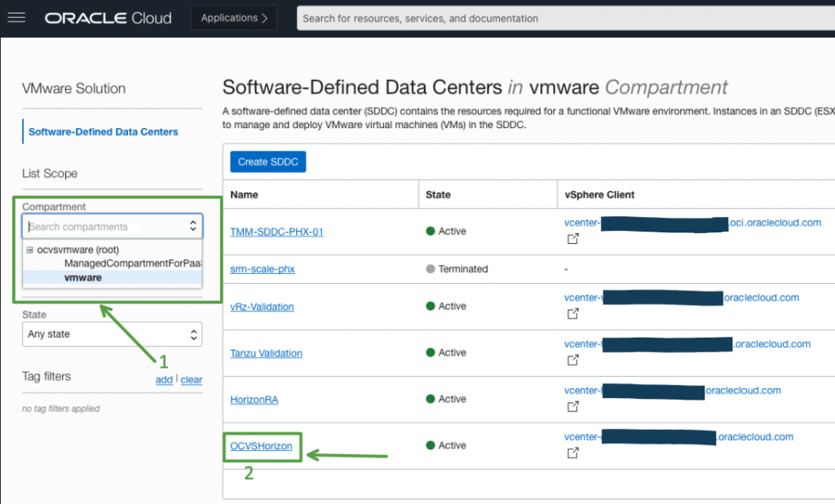
Task: Click the Create SDDC button
Action: (x=267, y=161)
